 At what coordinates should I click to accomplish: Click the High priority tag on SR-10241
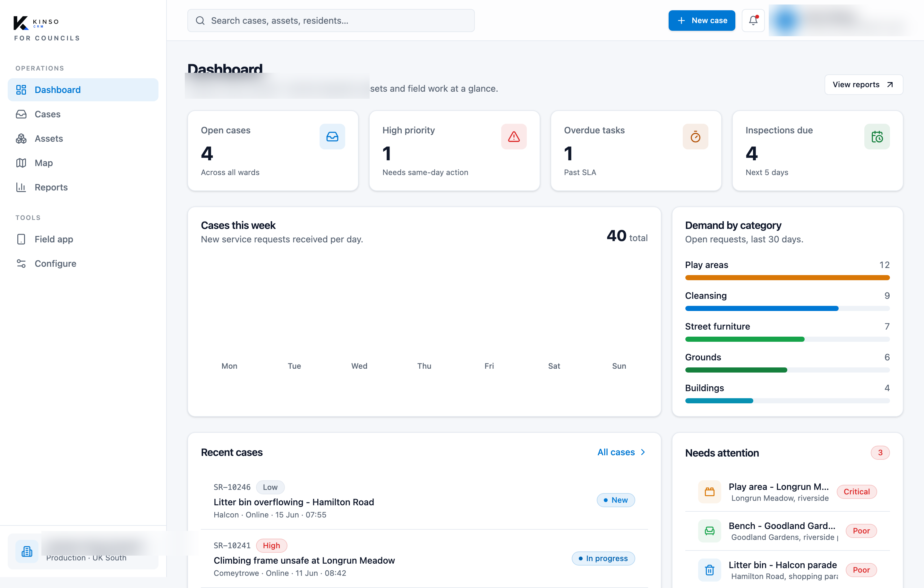tap(271, 545)
